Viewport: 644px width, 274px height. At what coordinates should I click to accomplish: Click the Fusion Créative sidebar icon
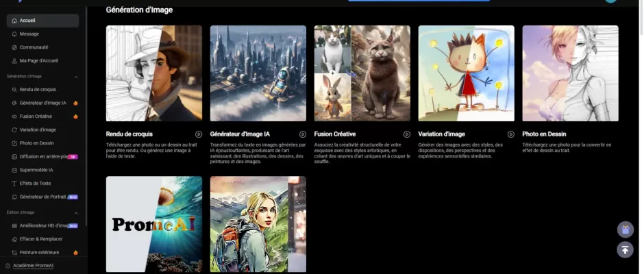click(14, 116)
